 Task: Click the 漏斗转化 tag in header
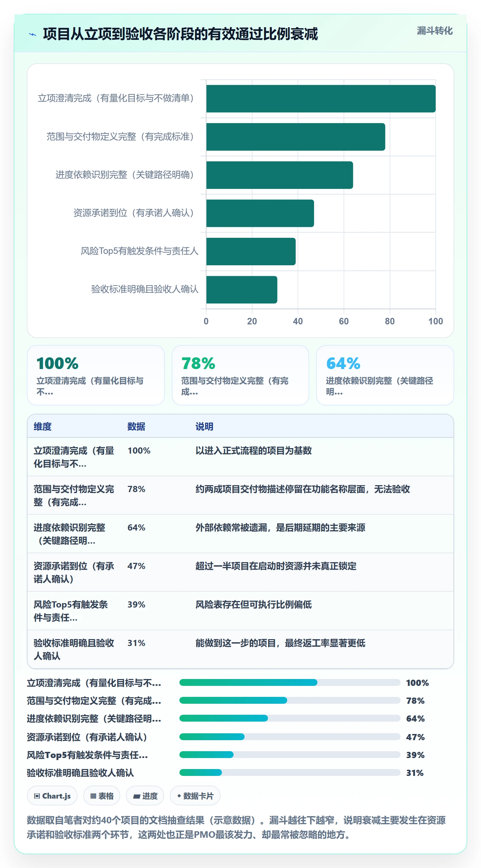pos(435,31)
